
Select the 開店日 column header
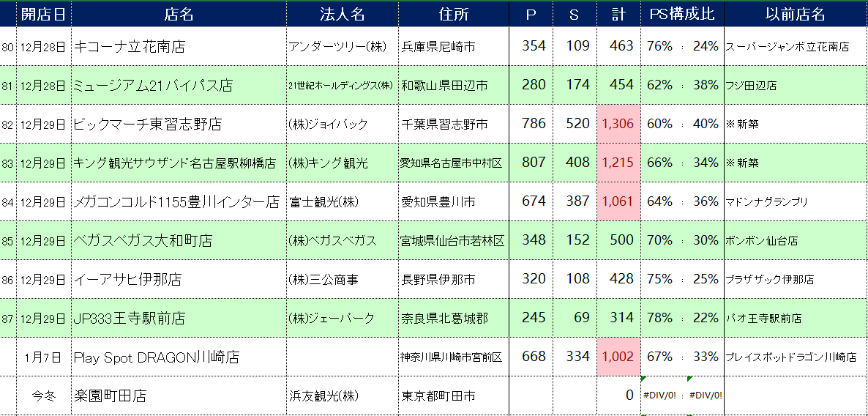[44, 15]
